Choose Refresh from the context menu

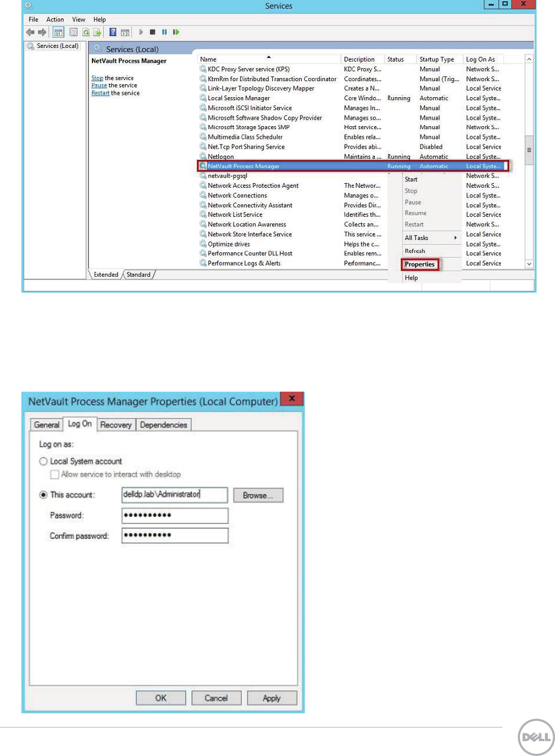pyautogui.click(x=415, y=251)
